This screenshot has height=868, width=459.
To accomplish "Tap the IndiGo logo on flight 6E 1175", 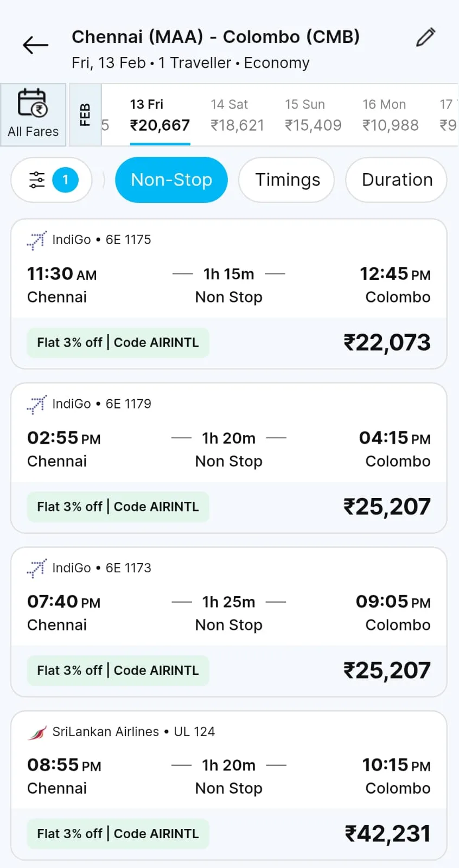I will pos(37,240).
